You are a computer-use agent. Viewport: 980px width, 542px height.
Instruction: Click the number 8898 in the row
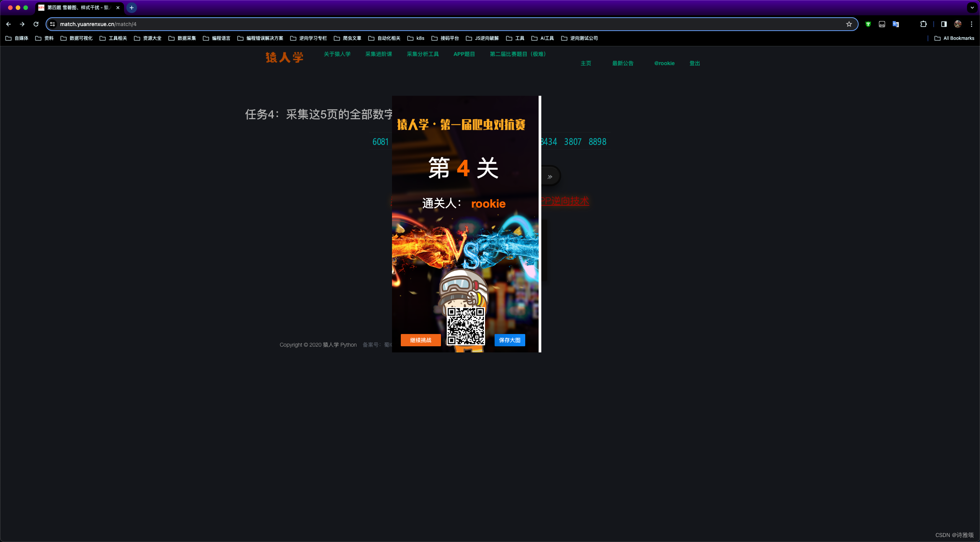598,142
